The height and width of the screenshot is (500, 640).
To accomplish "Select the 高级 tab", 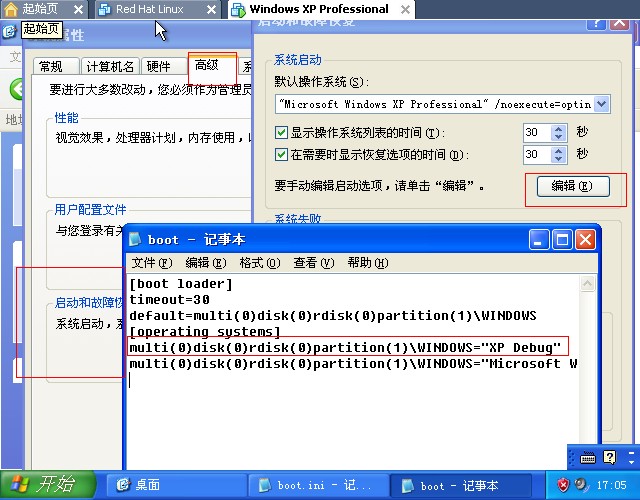I will pyautogui.click(x=212, y=65).
